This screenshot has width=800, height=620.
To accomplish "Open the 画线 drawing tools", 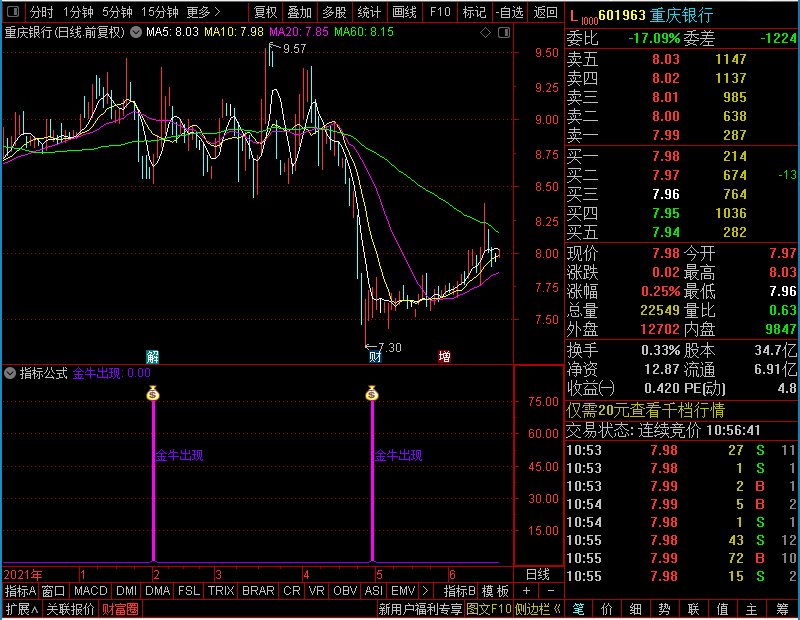I will coord(404,12).
